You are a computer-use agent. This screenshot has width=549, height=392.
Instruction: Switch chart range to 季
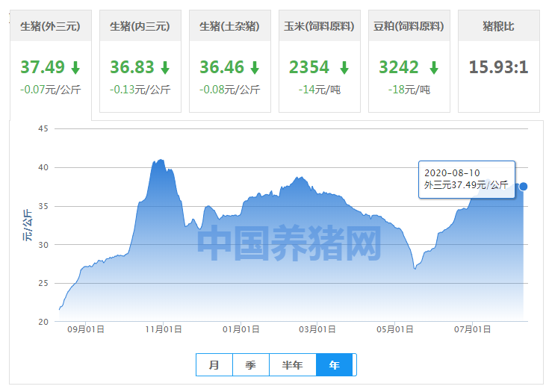[251, 365]
